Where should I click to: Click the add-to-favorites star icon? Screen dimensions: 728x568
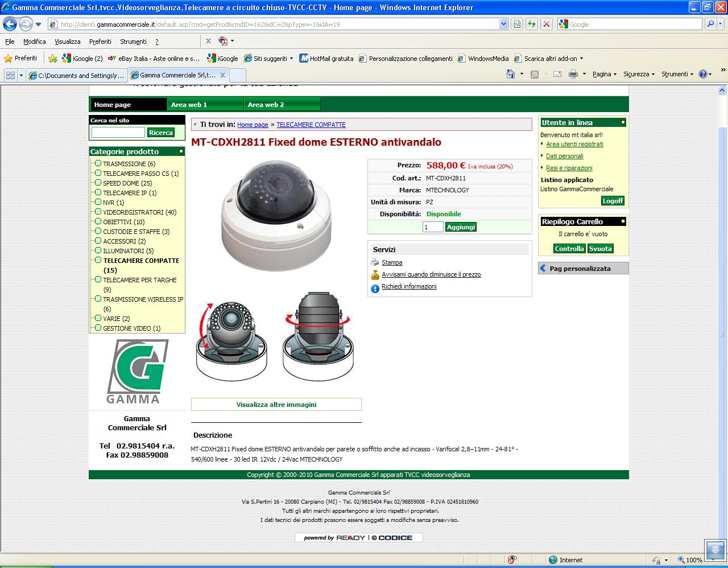(x=53, y=58)
